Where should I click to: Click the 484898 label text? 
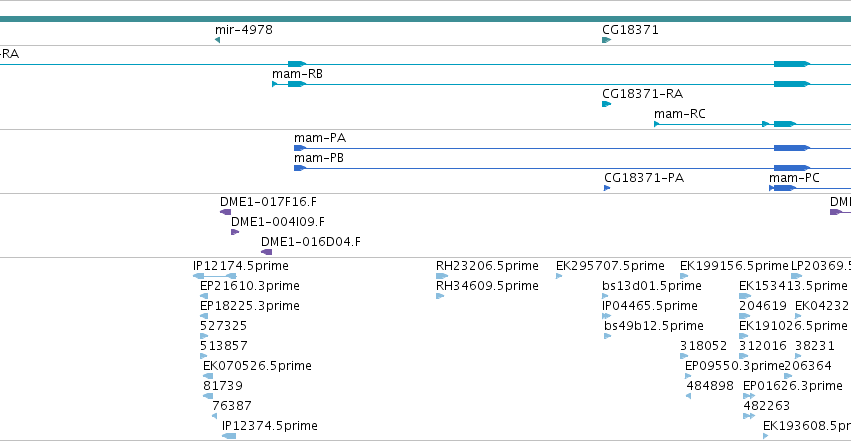pyautogui.click(x=710, y=385)
